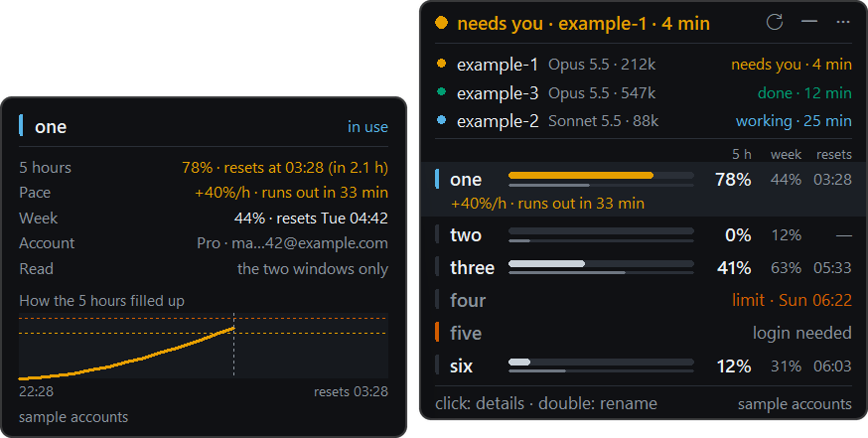Click 'working · 25 min' status text
Viewport: 868px width, 438px height.
[x=794, y=121]
